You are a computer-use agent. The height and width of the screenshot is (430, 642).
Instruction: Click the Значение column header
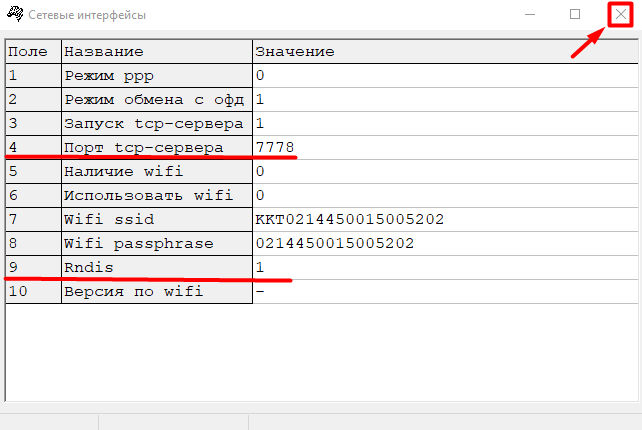tap(445, 52)
